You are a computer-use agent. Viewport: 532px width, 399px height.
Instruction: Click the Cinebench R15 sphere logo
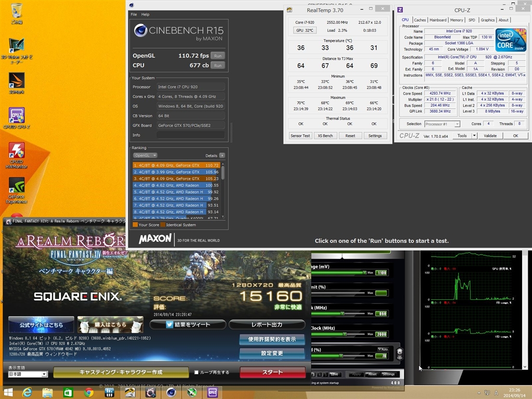tap(140, 30)
